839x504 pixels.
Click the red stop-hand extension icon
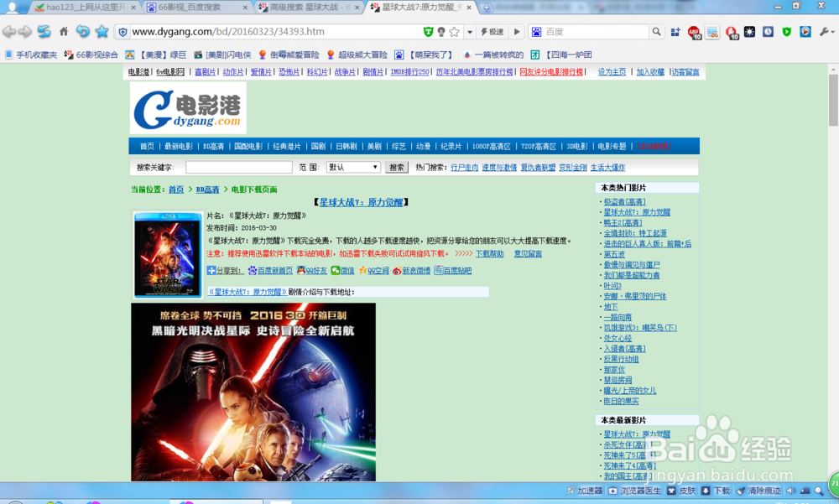click(732, 34)
